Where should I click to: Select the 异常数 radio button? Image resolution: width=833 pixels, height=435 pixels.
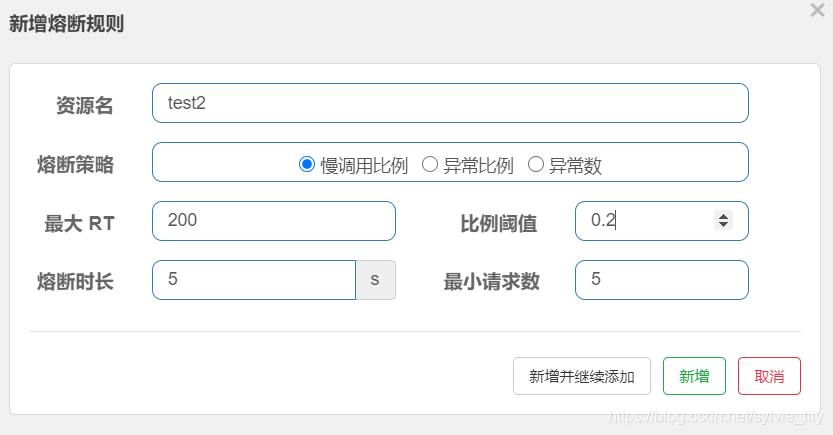pos(536,165)
